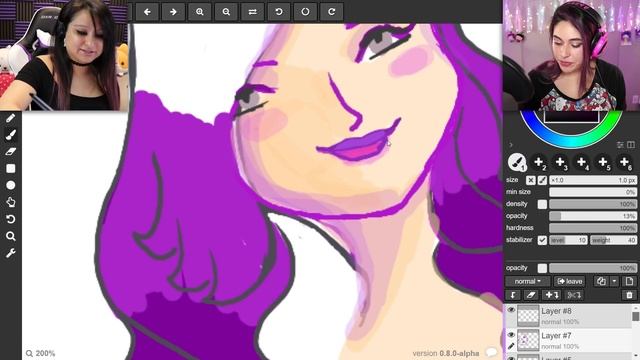The width and height of the screenshot is (640, 360).
Task: Toggle the density pressure checkbox
Action: tap(542, 204)
